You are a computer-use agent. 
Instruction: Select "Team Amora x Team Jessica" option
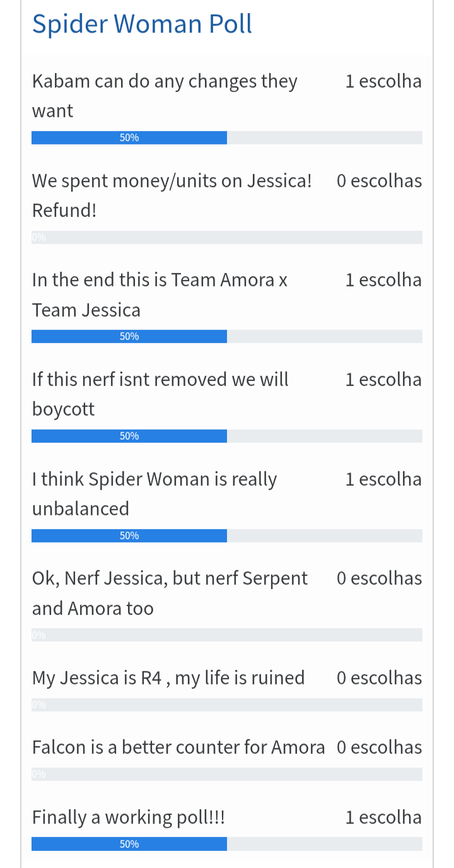[160, 295]
